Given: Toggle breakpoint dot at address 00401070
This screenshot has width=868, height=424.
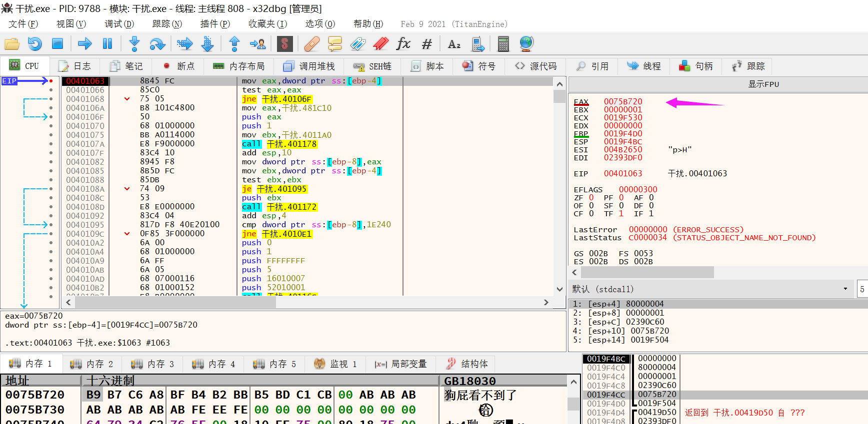Looking at the screenshot, I should click(51, 126).
